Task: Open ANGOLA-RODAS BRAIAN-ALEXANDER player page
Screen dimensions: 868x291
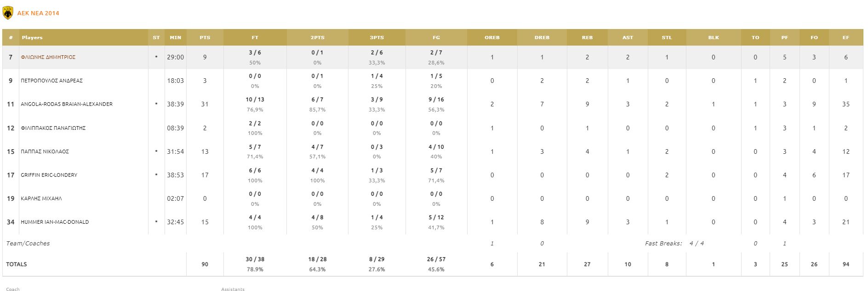Action: [x=67, y=104]
